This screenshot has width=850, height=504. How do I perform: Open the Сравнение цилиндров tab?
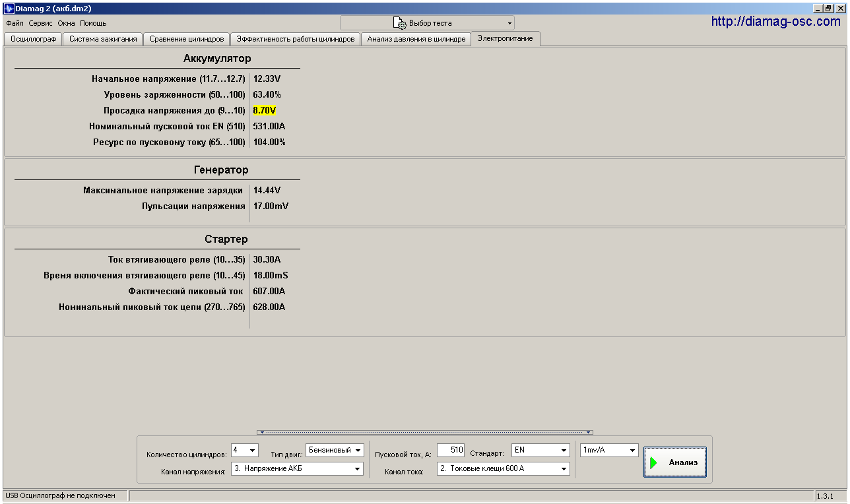(x=187, y=39)
